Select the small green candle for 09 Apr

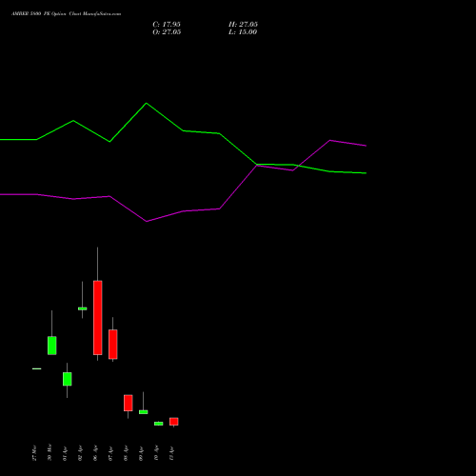(x=144, y=412)
